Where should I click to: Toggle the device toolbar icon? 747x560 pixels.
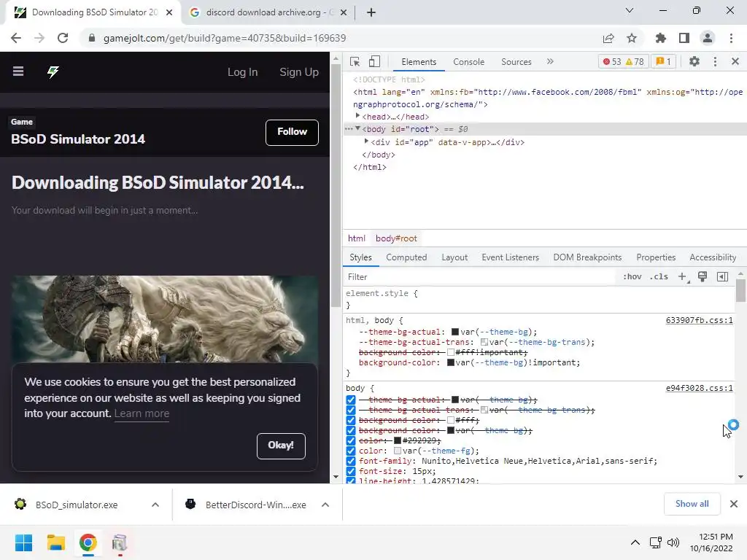pos(374,61)
